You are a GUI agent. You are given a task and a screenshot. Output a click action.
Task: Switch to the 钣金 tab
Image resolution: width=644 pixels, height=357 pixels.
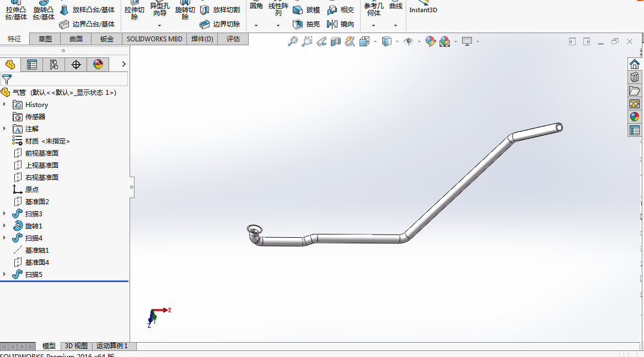click(x=107, y=39)
